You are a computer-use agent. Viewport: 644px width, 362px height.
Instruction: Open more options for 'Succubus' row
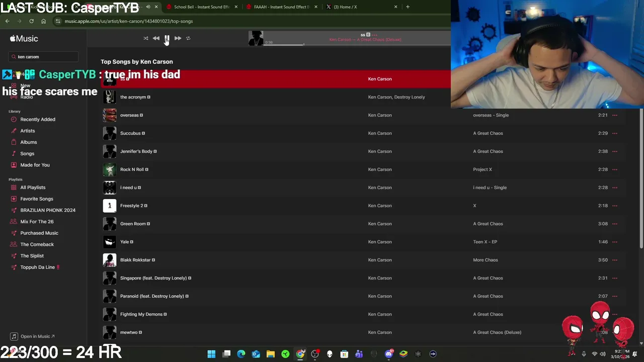615,133
